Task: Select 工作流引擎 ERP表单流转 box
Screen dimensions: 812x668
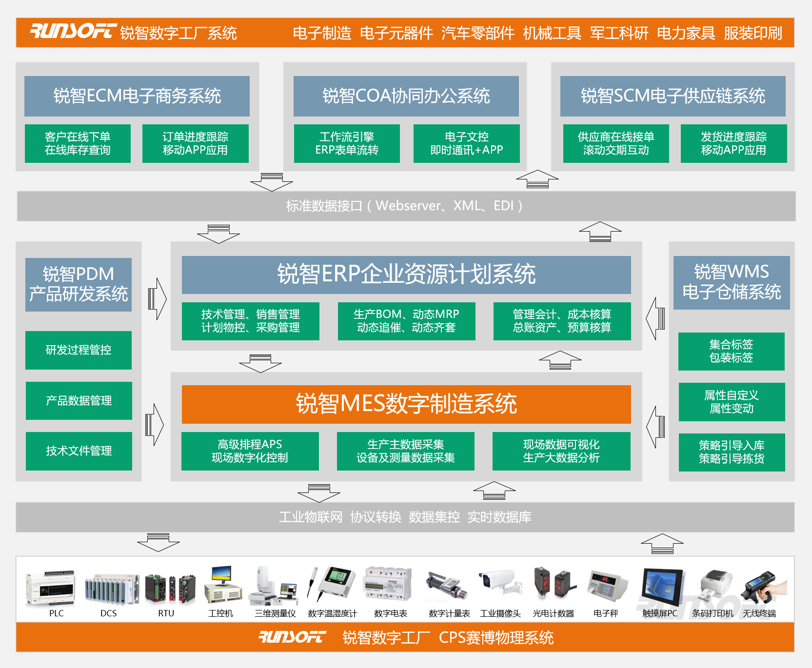Action: tap(347, 143)
